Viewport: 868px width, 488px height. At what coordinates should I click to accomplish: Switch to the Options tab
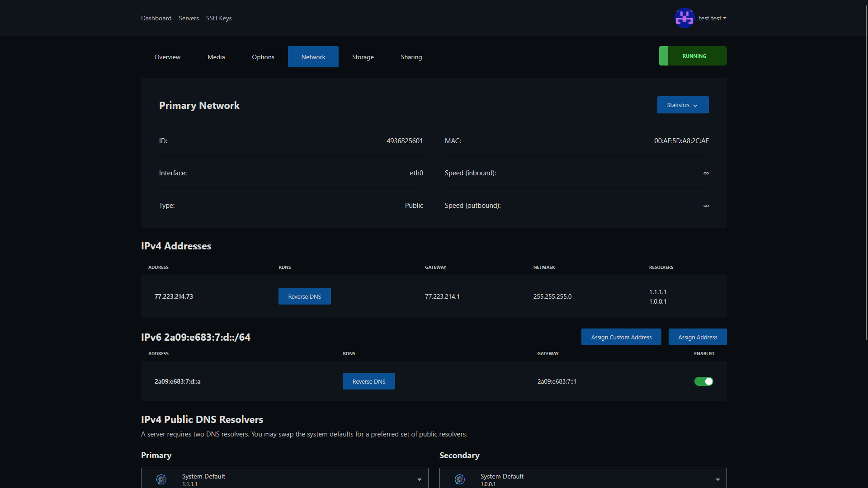pyautogui.click(x=263, y=57)
